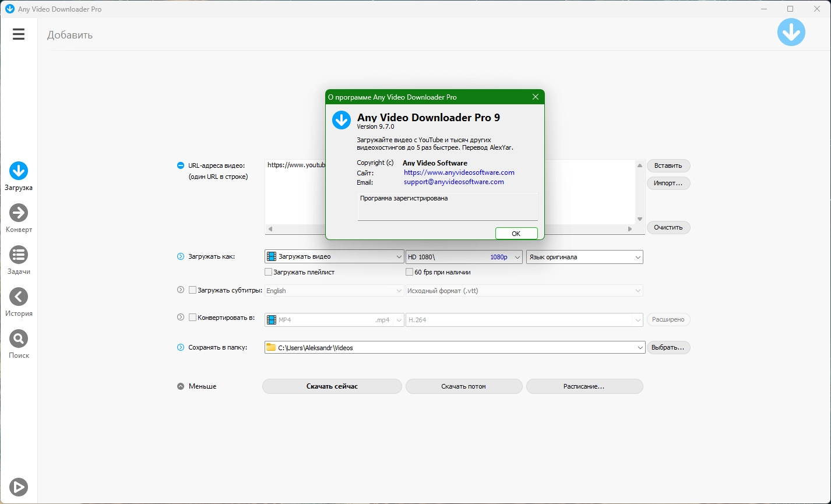Open the H.264 codec dropdown
The height and width of the screenshot is (504, 831).
coord(524,320)
